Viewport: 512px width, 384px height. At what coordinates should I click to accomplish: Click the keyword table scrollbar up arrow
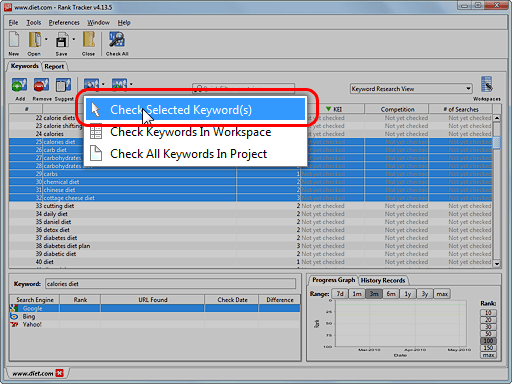pos(497,118)
